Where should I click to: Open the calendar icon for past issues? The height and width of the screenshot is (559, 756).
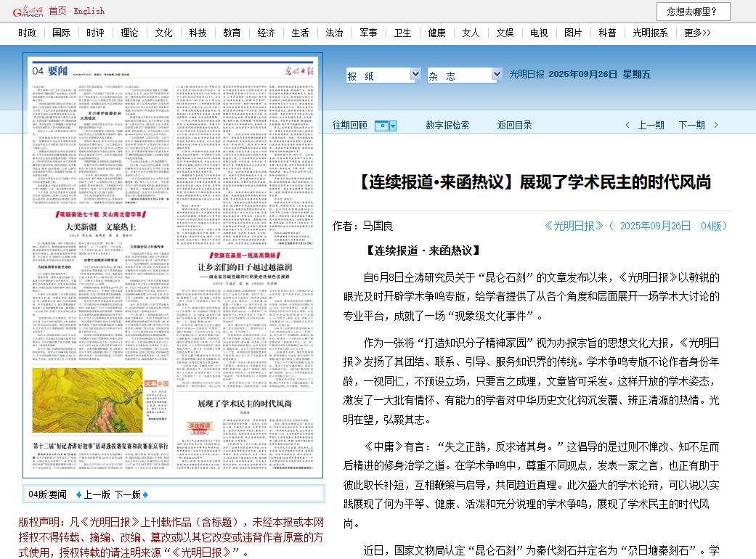(x=381, y=126)
